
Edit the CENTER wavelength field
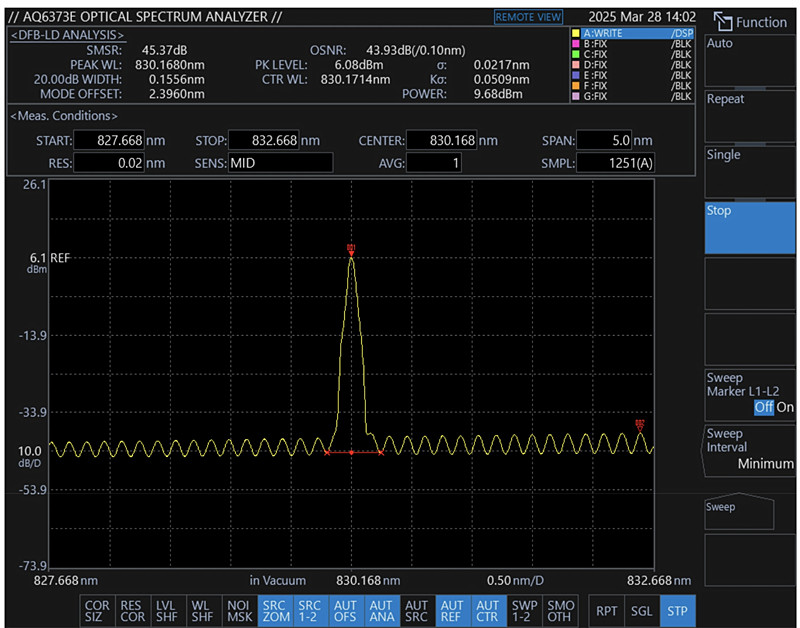pyautogui.click(x=441, y=140)
